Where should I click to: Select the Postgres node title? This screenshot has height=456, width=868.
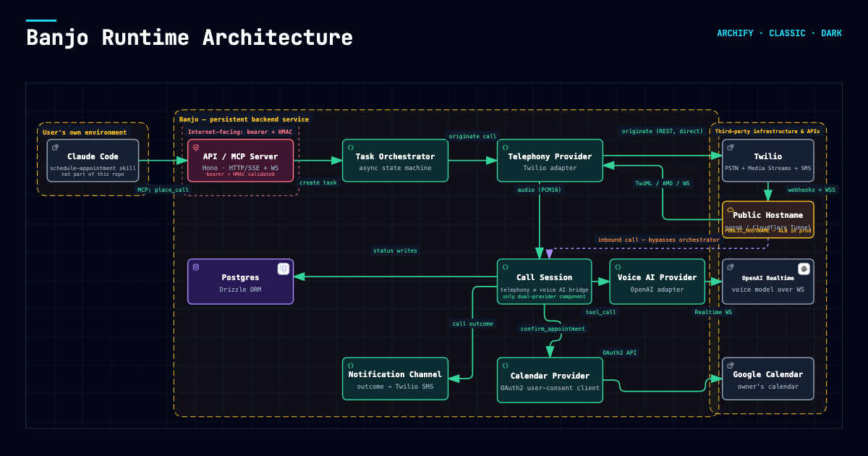point(240,277)
